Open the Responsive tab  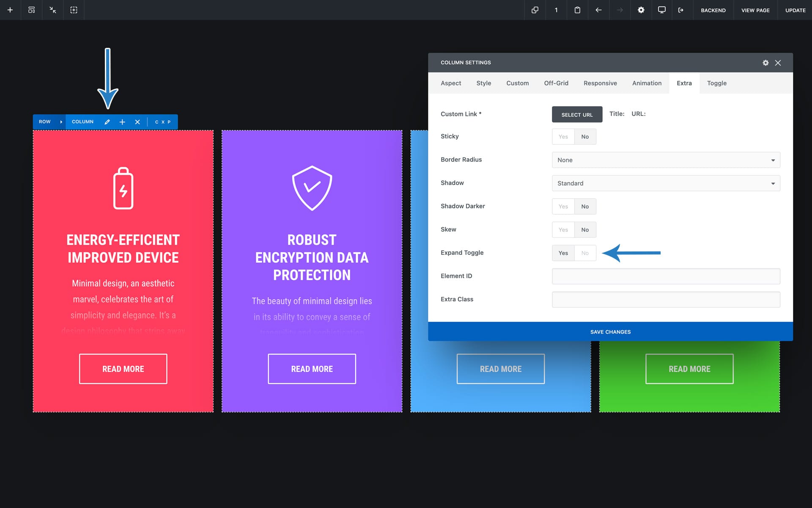600,83
